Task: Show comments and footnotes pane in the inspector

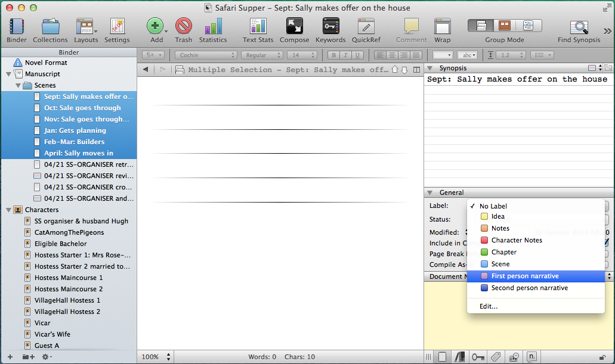Action: point(531,357)
